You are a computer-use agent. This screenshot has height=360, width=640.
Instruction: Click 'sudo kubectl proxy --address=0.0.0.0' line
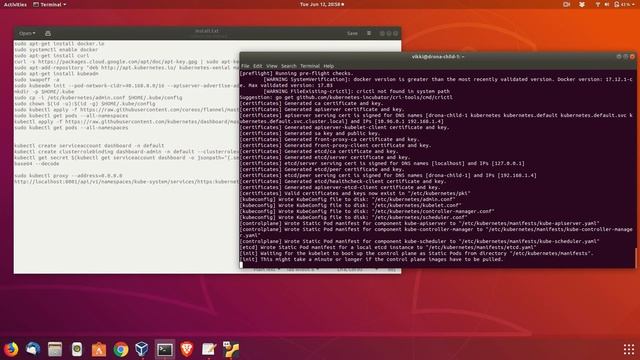pyautogui.click(x=68, y=176)
